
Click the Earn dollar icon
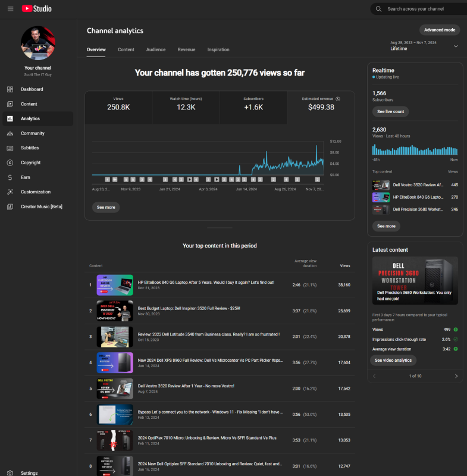point(10,177)
